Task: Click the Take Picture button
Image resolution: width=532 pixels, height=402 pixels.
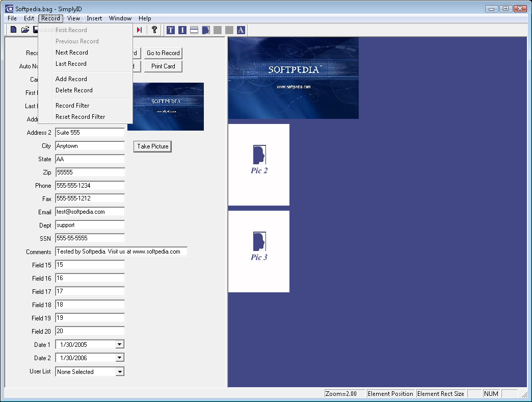Action: click(x=153, y=146)
